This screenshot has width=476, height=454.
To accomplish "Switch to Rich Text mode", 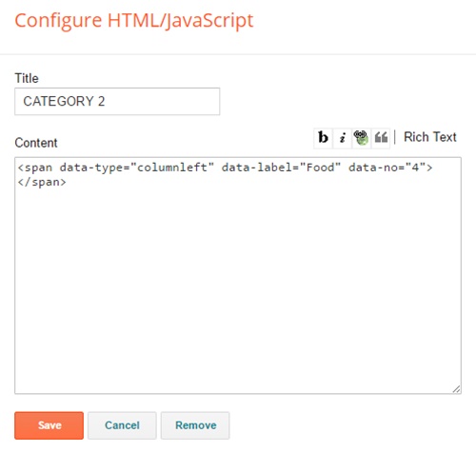I will [430, 137].
